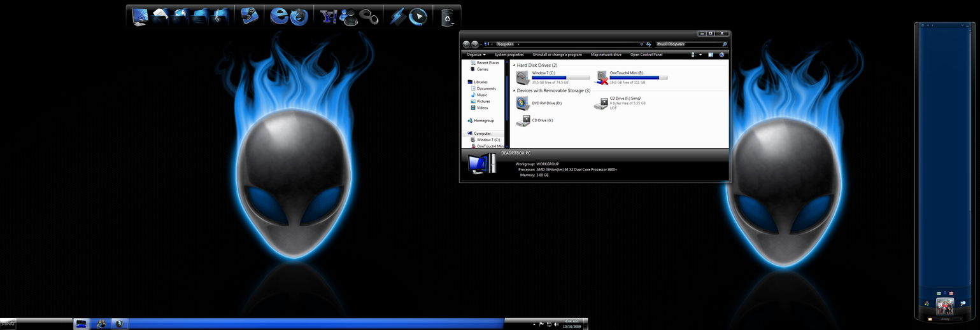
Task: Click the Start button on taskbar
Action: [x=8, y=324]
